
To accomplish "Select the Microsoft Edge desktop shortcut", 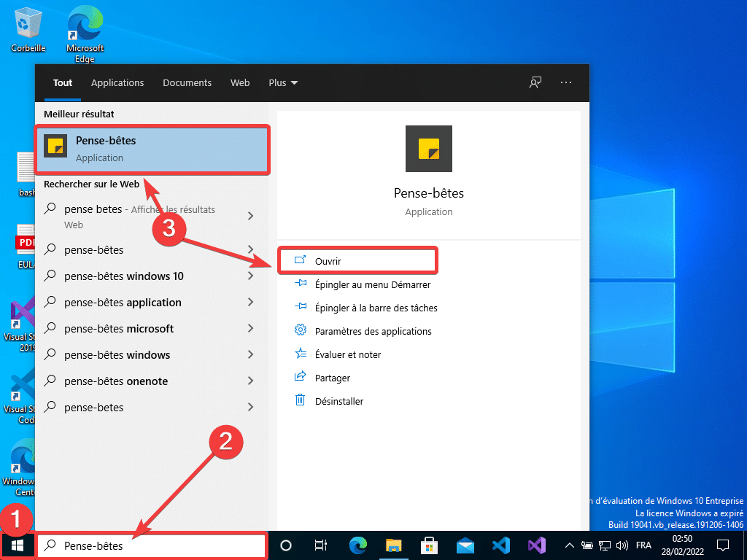I will coord(85,34).
